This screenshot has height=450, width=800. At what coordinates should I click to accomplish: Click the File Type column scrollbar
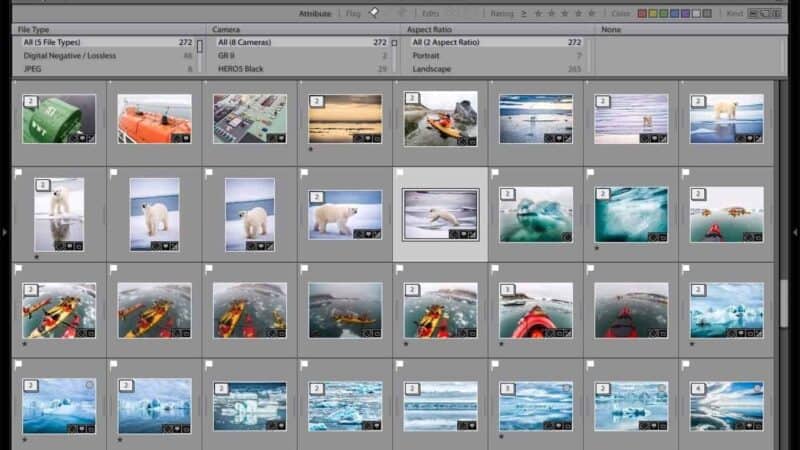(199, 46)
